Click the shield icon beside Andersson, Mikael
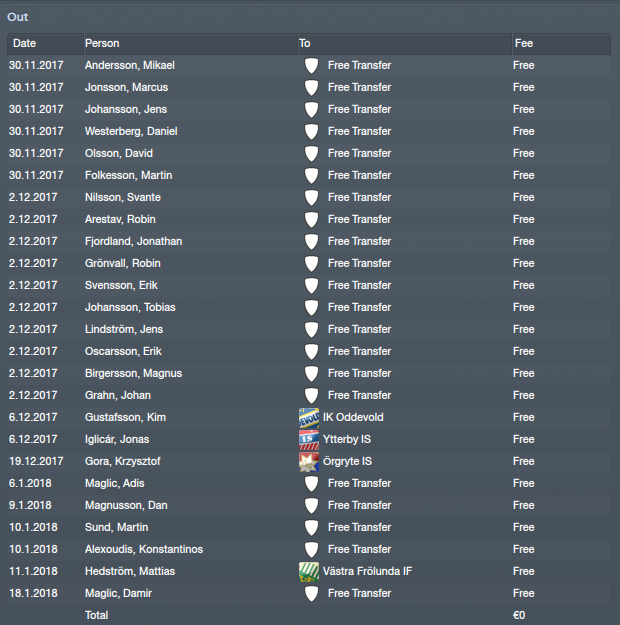 tap(311, 66)
